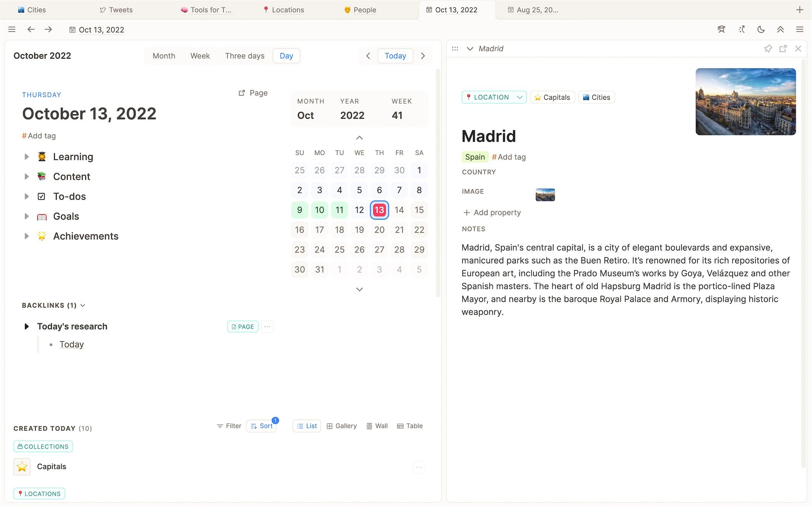The image size is (812, 507).
Task: Switch to Table view
Action: [410, 426]
